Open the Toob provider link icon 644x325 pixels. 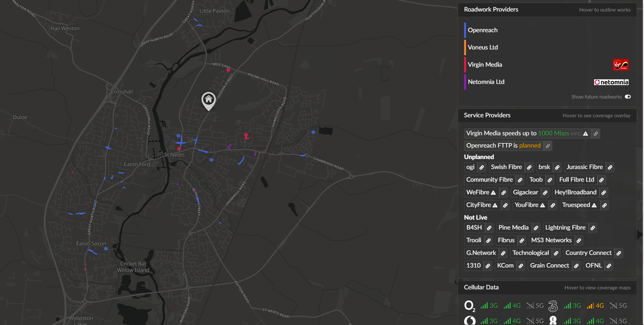click(x=550, y=180)
